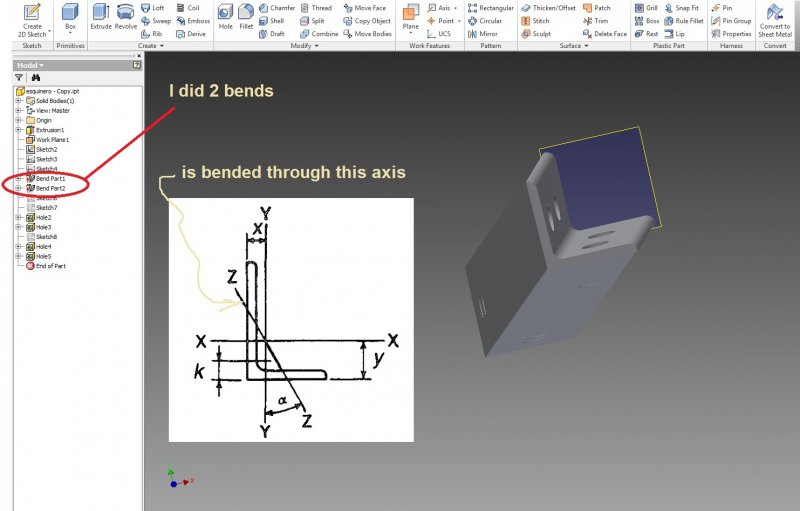Image resolution: width=800 pixels, height=511 pixels.
Task: Choose the Trim surface tool
Action: tap(595, 21)
